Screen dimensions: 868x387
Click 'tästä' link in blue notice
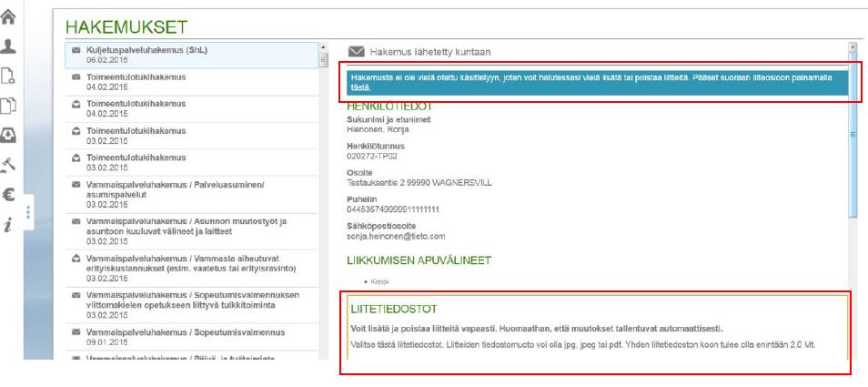(361, 88)
